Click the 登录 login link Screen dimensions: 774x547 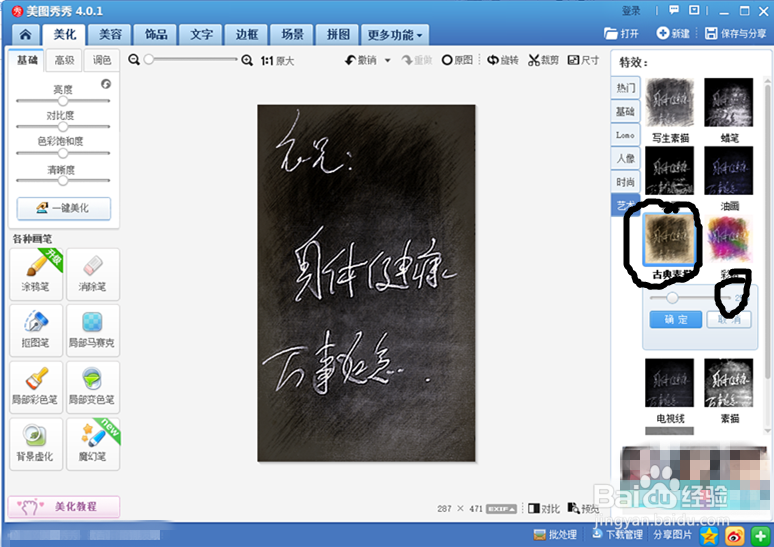tap(631, 10)
